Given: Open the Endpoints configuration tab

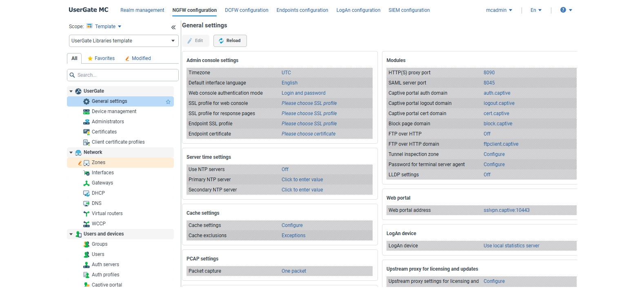Looking at the screenshot, I should [302, 10].
